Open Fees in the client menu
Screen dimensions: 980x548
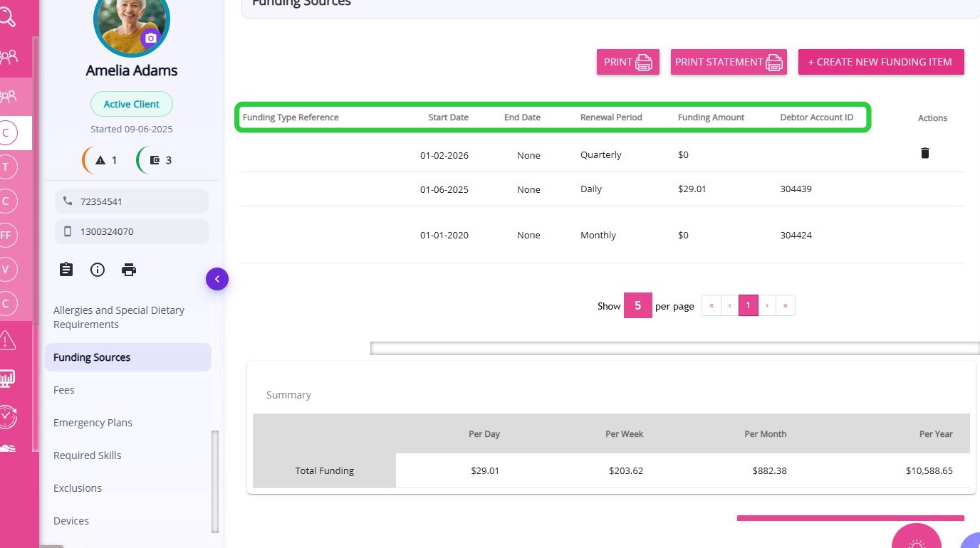pos(64,390)
